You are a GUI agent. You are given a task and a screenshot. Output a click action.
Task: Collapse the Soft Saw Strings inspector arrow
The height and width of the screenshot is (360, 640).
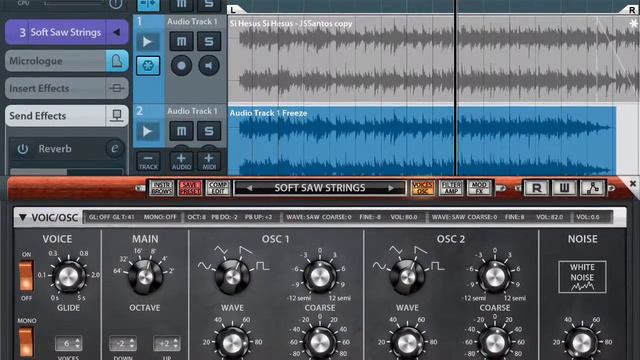(x=117, y=32)
